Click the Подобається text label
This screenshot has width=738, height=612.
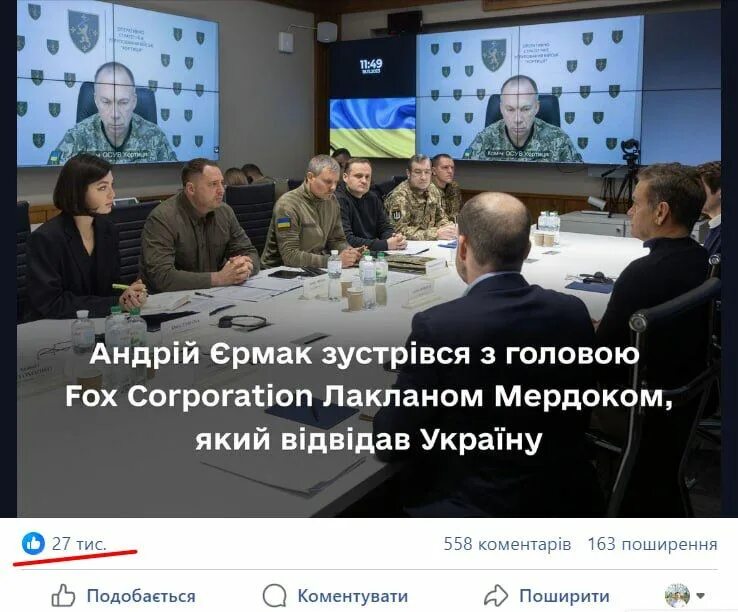click(x=141, y=596)
